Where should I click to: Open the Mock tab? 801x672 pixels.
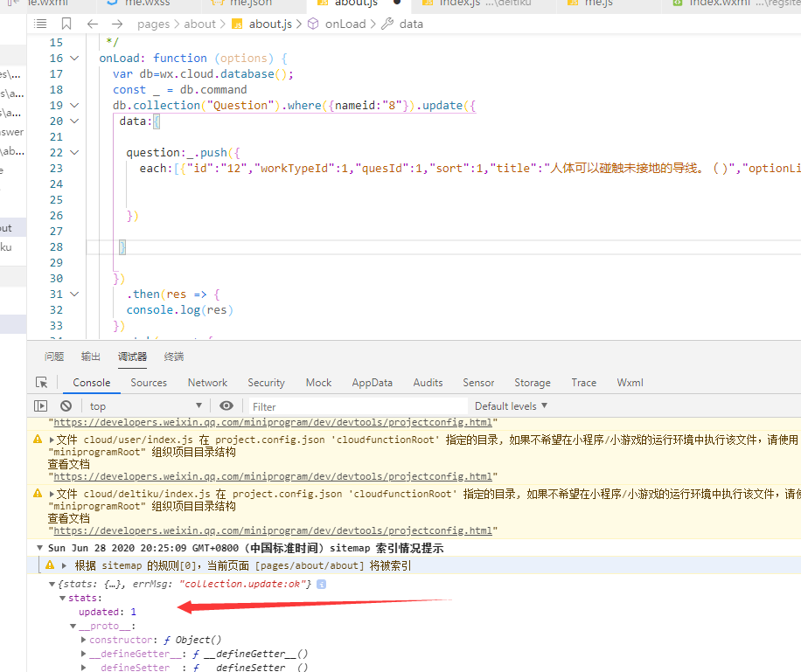tap(319, 383)
